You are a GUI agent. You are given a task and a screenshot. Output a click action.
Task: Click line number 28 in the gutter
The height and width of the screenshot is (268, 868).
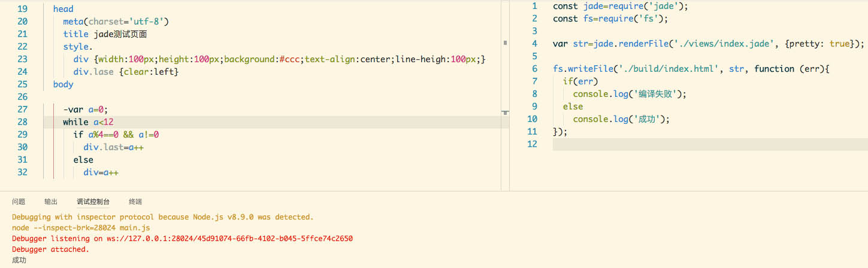point(22,122)
